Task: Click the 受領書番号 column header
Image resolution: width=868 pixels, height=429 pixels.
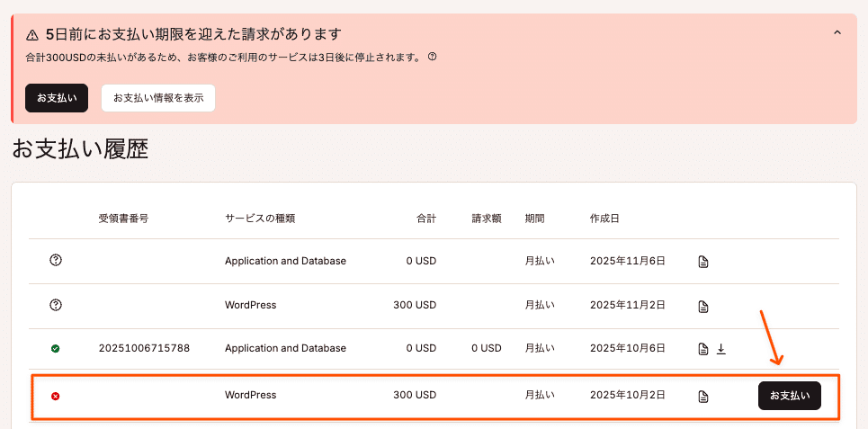Action: (x=123, y=219)
